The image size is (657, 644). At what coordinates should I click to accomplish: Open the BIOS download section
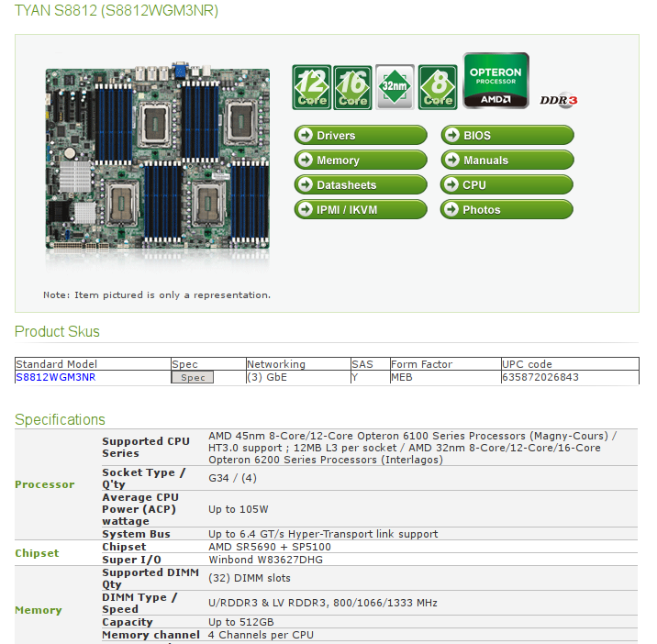coord(507,135)
